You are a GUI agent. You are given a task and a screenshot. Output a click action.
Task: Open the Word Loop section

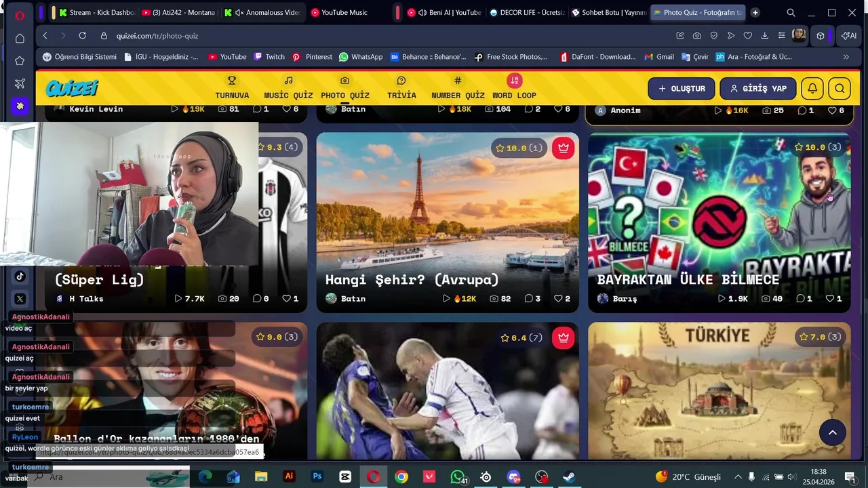[x=514, y=88]
